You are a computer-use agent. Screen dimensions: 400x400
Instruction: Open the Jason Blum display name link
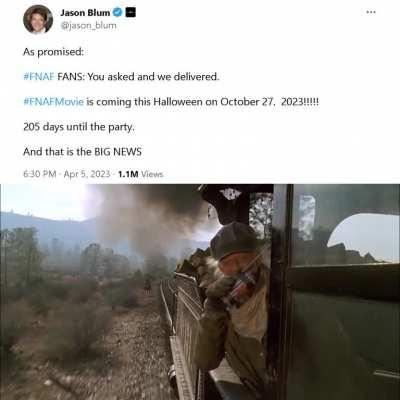pos(85,13)
